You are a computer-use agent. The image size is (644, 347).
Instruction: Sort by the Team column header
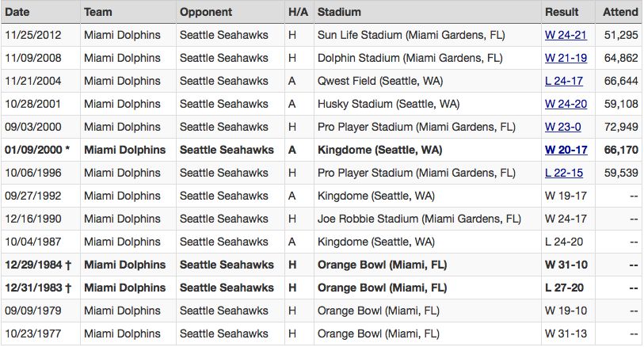[97, 12]
